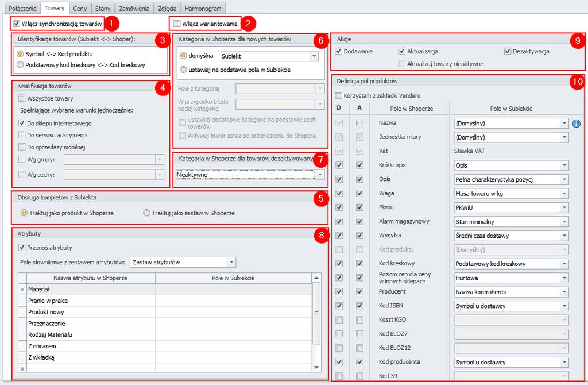The width and height of the screenshot is (588, 385).
Task: Go to the Zamówienia tab
Action: [x=134, y=8]
